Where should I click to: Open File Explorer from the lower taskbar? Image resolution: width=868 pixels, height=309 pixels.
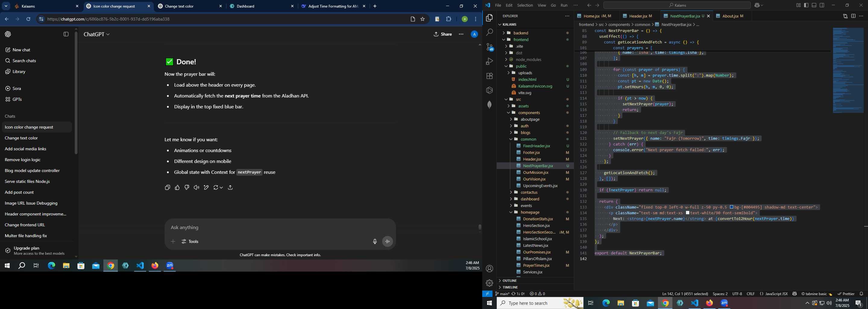click(x=621, y=303)
